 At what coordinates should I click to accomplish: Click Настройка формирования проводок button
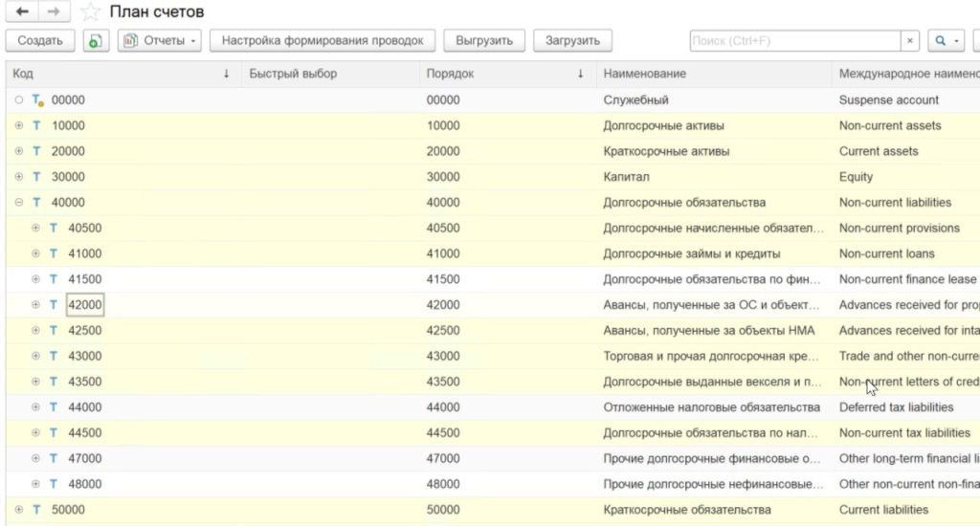[323, 41]
